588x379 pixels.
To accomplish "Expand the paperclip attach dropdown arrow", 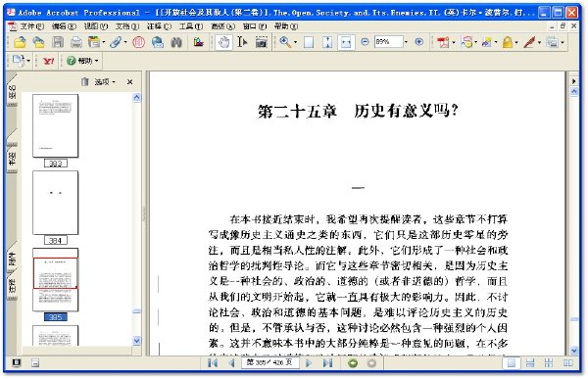I will point(125,42).
